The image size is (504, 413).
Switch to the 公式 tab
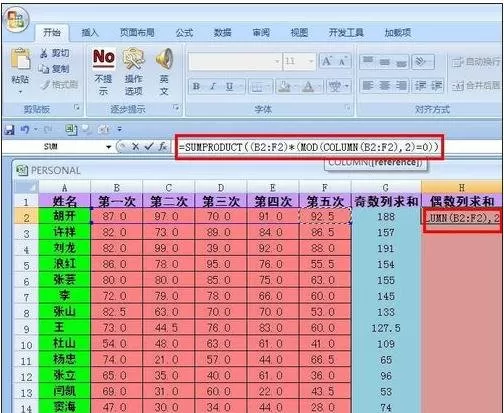(184, 32)
